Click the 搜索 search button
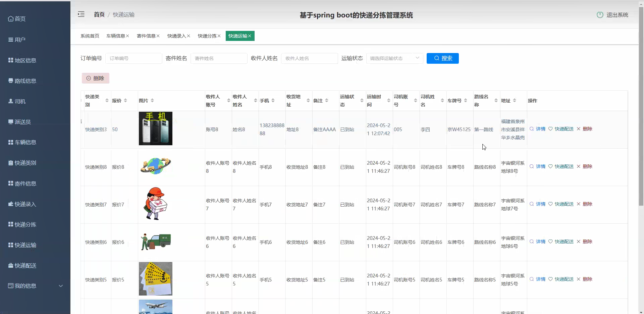Viewport: 644px width, 314px height. [x=442, y=58]
